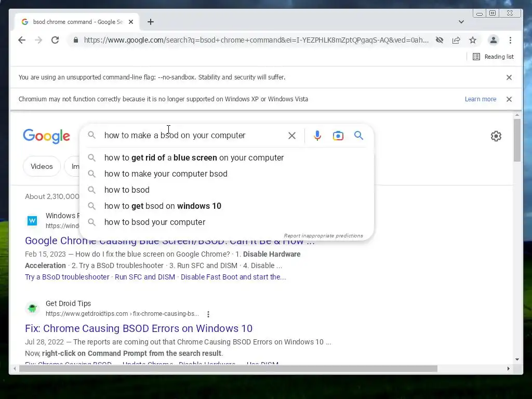Choose suggestion "how to get bsod on windows 10"

[x=227, y=206]
